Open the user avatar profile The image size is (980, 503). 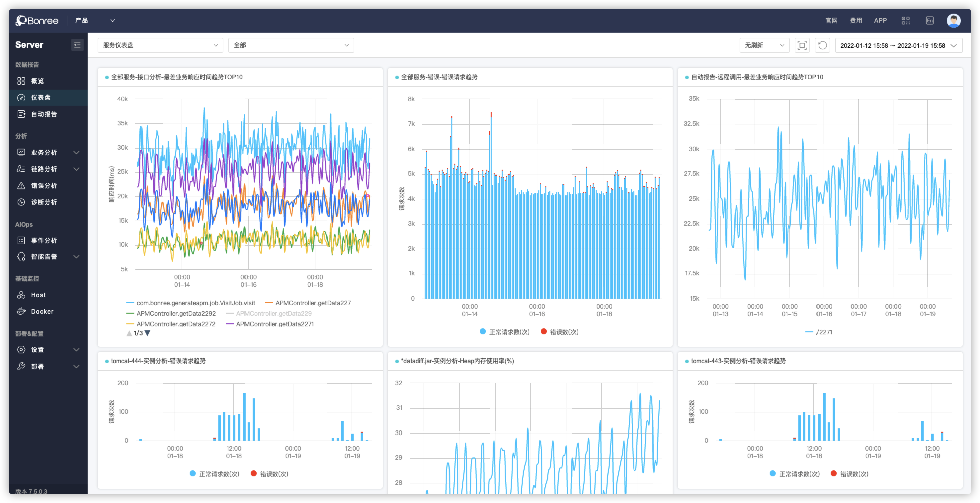pyautogui.click(x=953, y=21)
